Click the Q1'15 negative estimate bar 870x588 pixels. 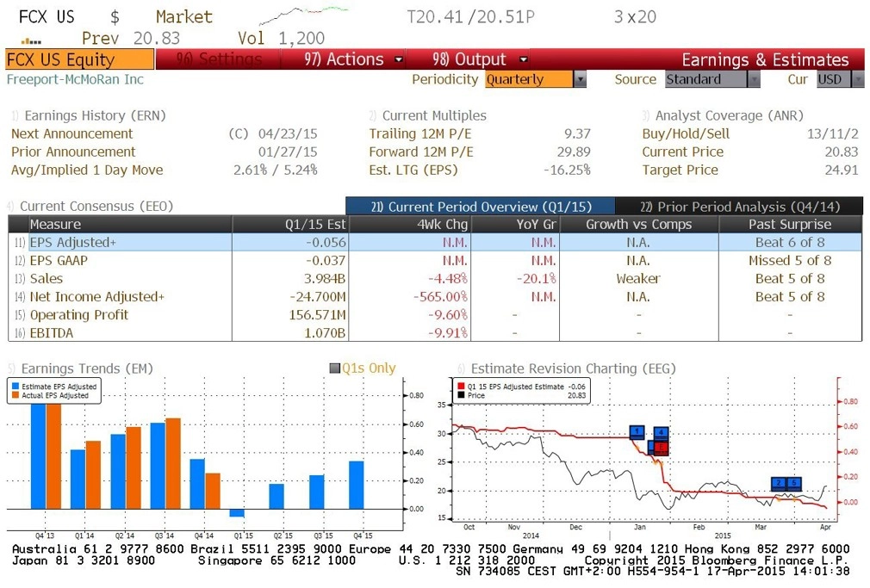pyautogui.click(x=237, y=512)
